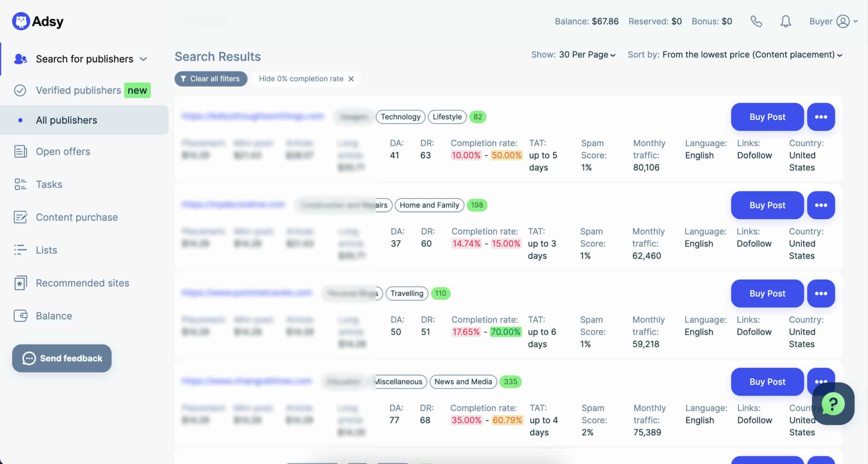Click the green 335 badge
The width and height of the screenshot is (868, 464).
coord(510,381)
